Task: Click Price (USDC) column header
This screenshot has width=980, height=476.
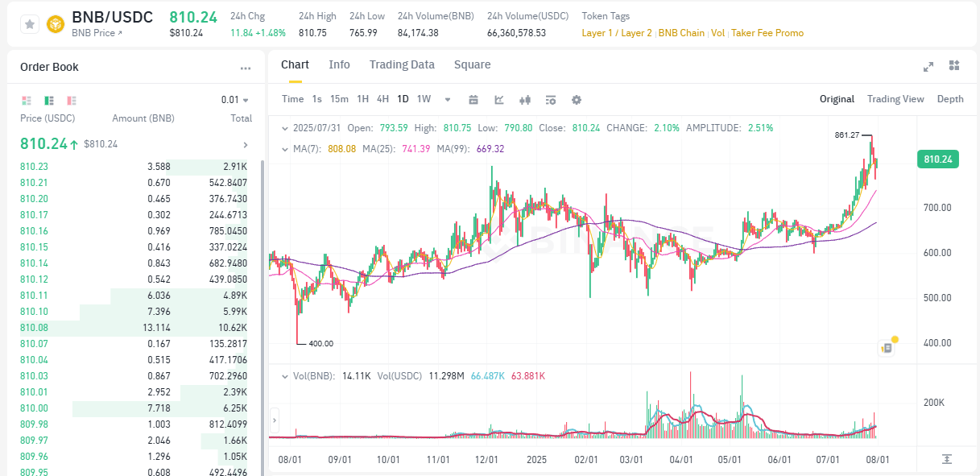Action: pyautogui.click(x=49, y=118)
